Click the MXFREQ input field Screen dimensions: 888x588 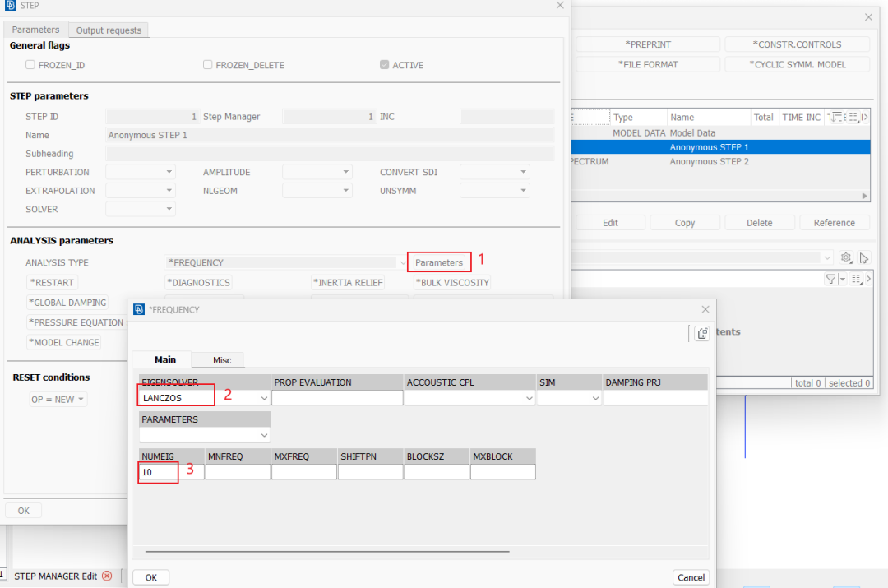(x=304, y=472)
